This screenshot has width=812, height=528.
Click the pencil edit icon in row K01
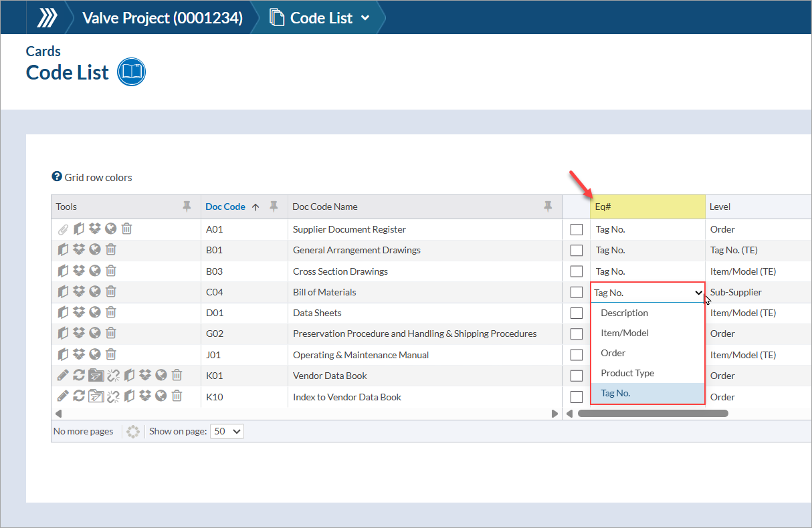tap(63, 376)
